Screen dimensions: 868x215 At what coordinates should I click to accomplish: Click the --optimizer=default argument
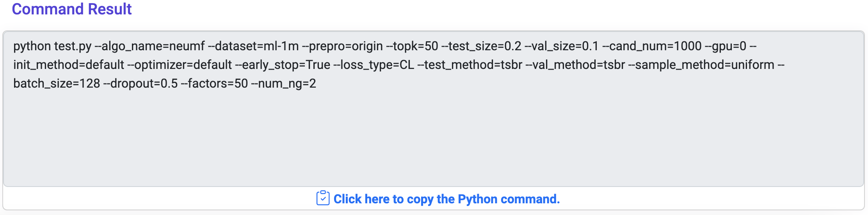pos(180,65)
